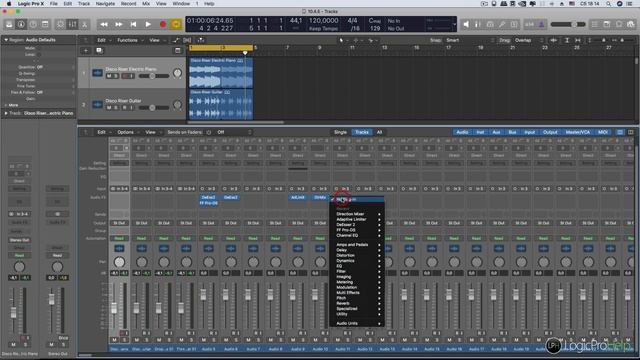Collapse the Region Audio Defaults inspector section
Image resolution: width=640 pixels, height=360 pixels.
point(6,40)
